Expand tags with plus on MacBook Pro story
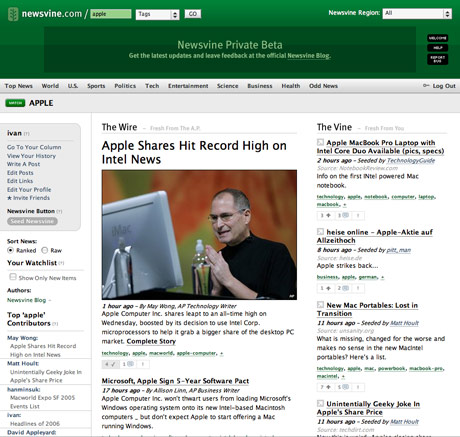This screenshot has width=460, height=437. coord(345,205)
